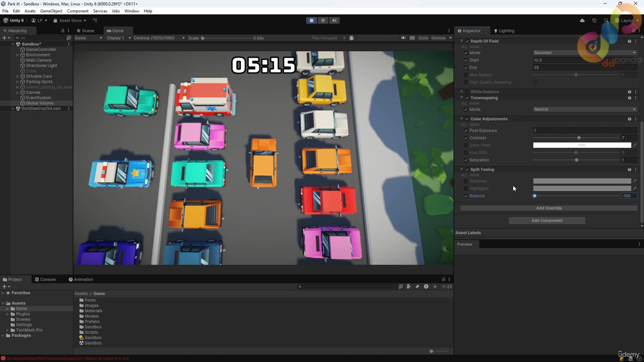Click NONE under Color Adjustments
This screenshot has width=644, height=362.
point(474,125)
